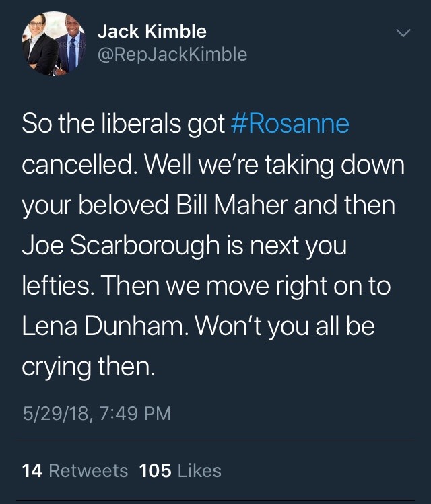The width and height of the screenshot is (431, 504).
Task: Click the like count number 105
Action: pos(155,470)
